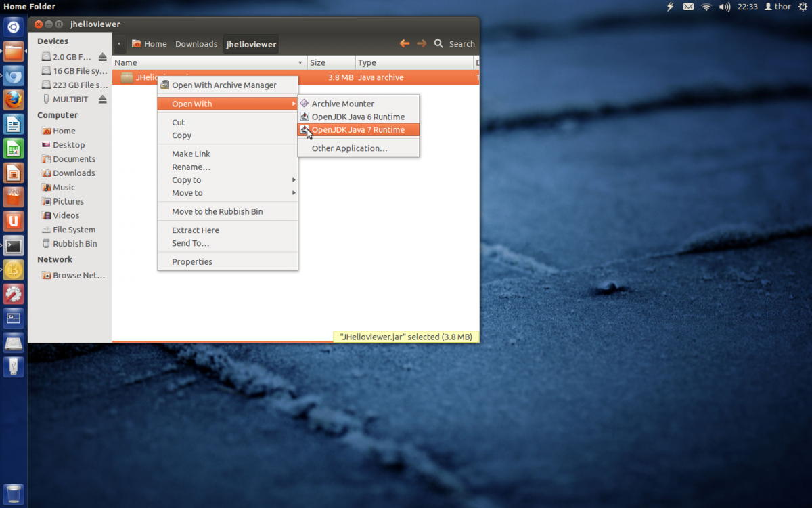Open Ubuntu One from the launcher
Screen dimensions: 812x508
[x=14, y=221]
